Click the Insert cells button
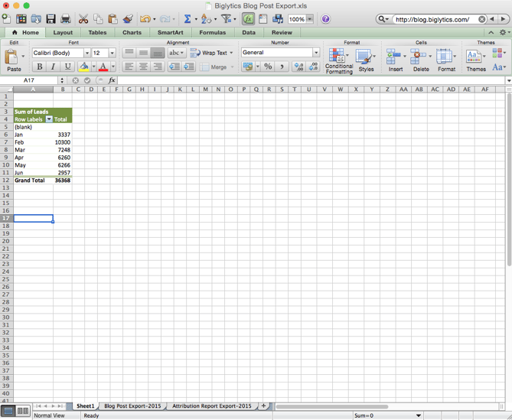This screenshot has width=512, height=420. (396, 60)
